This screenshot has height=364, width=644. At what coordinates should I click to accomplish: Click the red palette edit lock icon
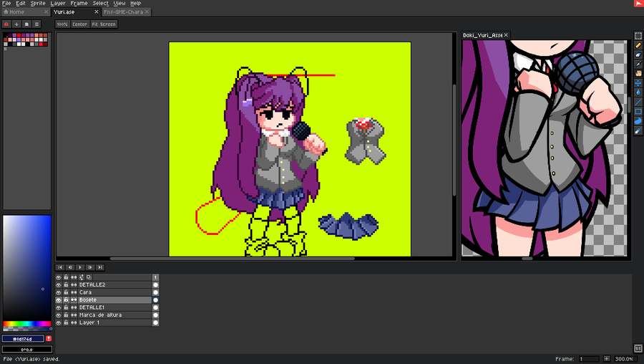pos(6,24)
